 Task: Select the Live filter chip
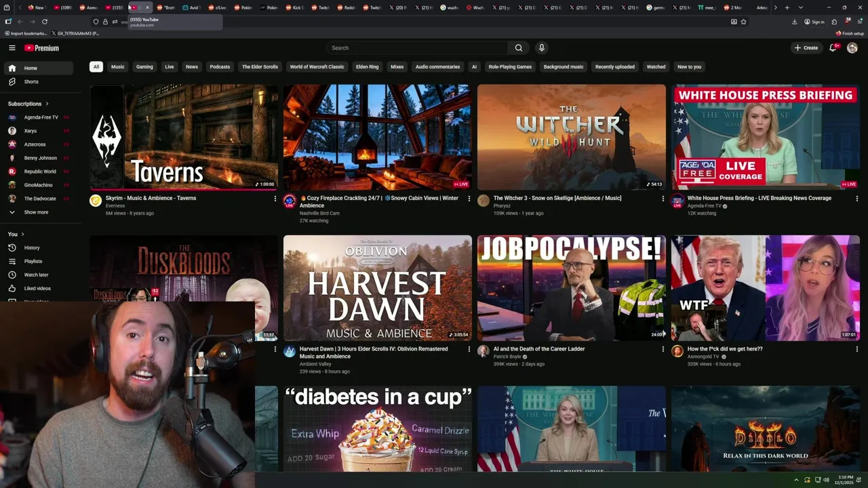[x=170, y=66]
